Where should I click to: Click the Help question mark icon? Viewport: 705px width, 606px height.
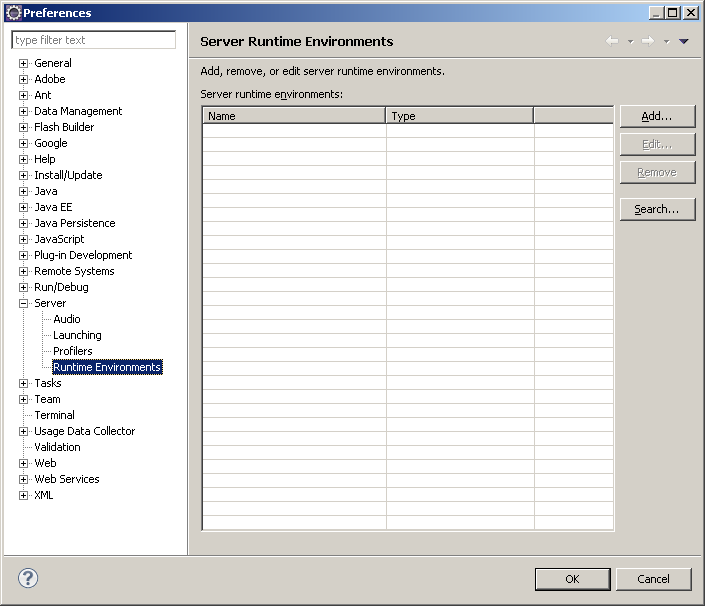[x=28, y=578]
